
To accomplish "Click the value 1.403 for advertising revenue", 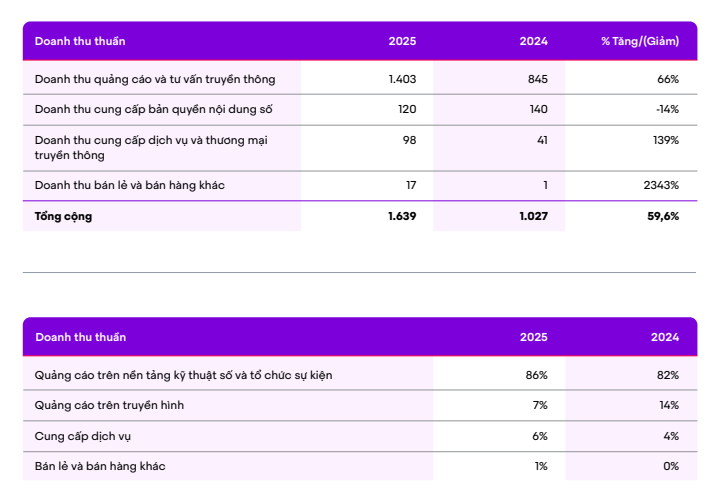I will 402,79.
